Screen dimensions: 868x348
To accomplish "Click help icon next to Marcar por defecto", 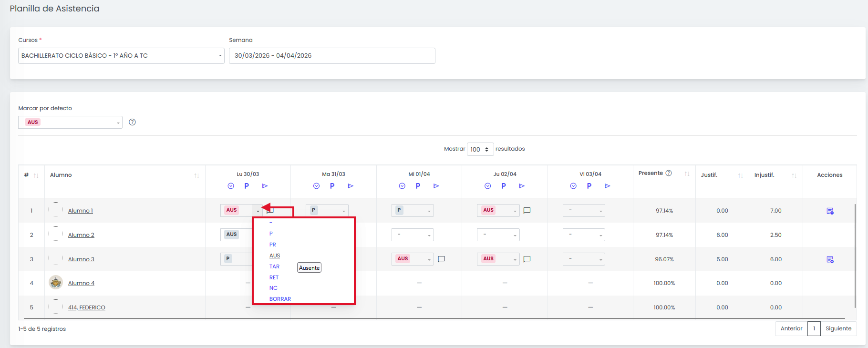I will 133,122.
